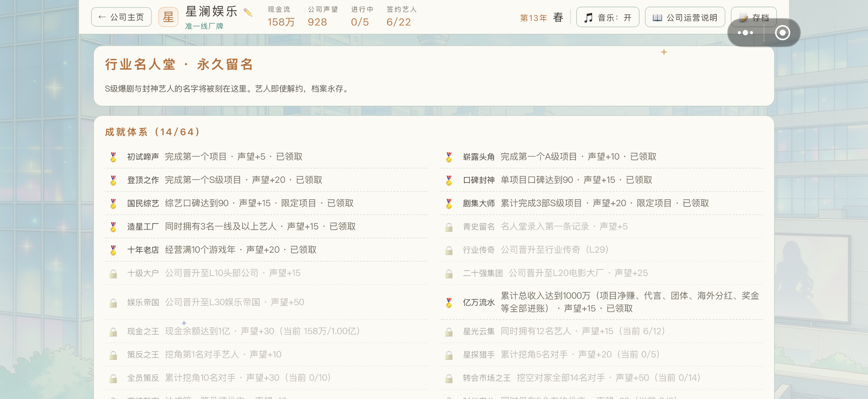Click medal icon for 国民综艺
The height and width of the screenshot is (399, 868).
[x=113, y=203]
